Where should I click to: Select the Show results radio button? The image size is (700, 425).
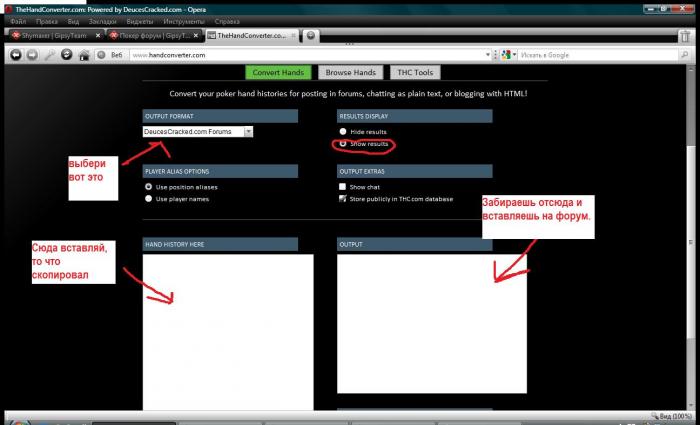click(x=342, y=144)
